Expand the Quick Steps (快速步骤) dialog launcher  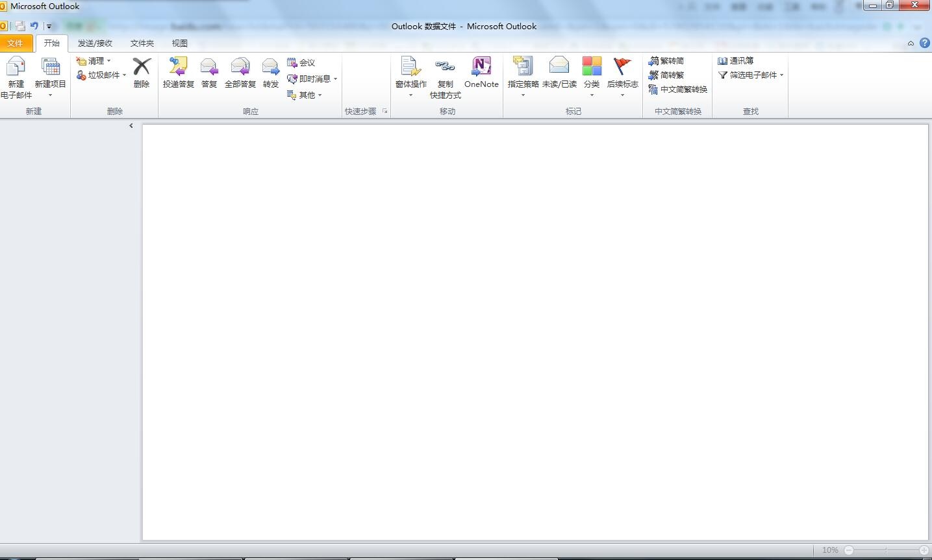pyautogui.click(x=385, y=111)
